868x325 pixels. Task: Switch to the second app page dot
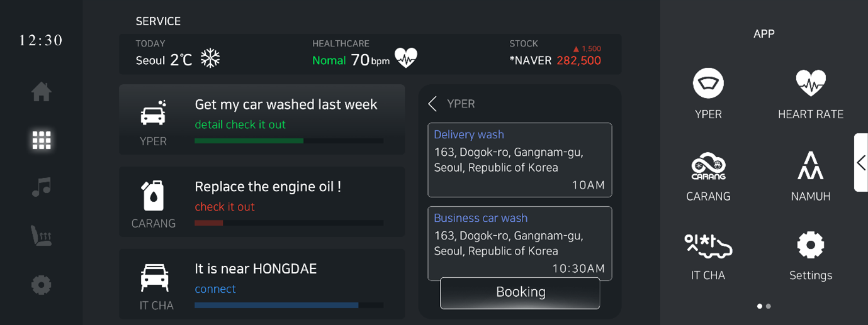pyautogui.click(x=769, y=306)
